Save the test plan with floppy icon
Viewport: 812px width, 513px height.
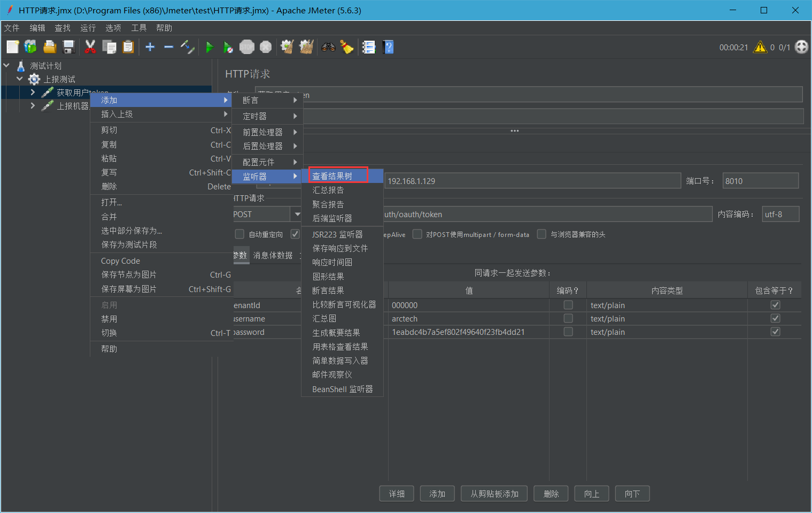(x=68, y=47)
